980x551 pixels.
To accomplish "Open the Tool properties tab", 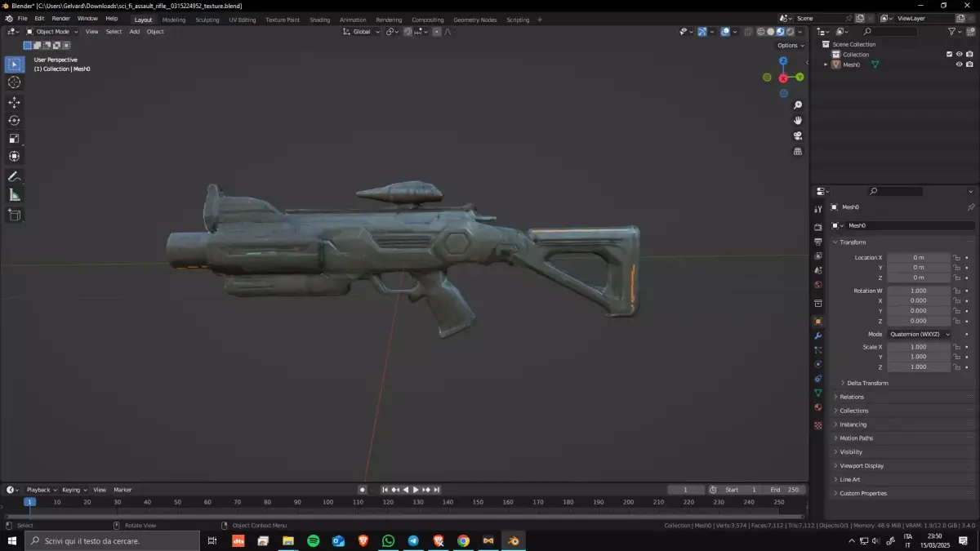I will tap(818, 210).
